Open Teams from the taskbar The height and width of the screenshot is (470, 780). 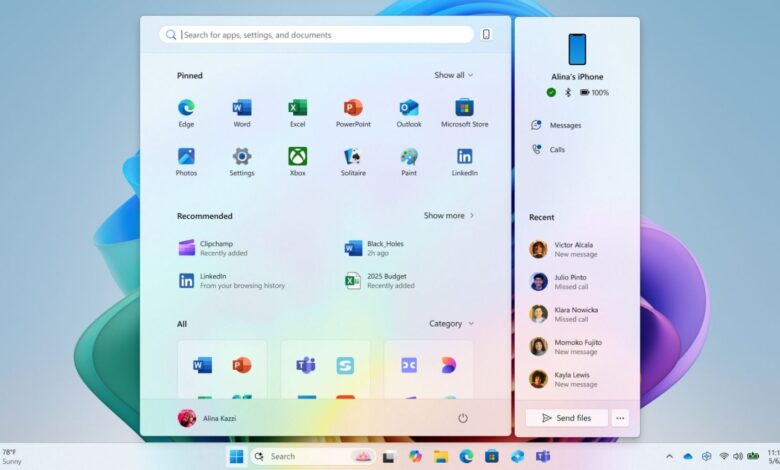(x=543, y=456)
